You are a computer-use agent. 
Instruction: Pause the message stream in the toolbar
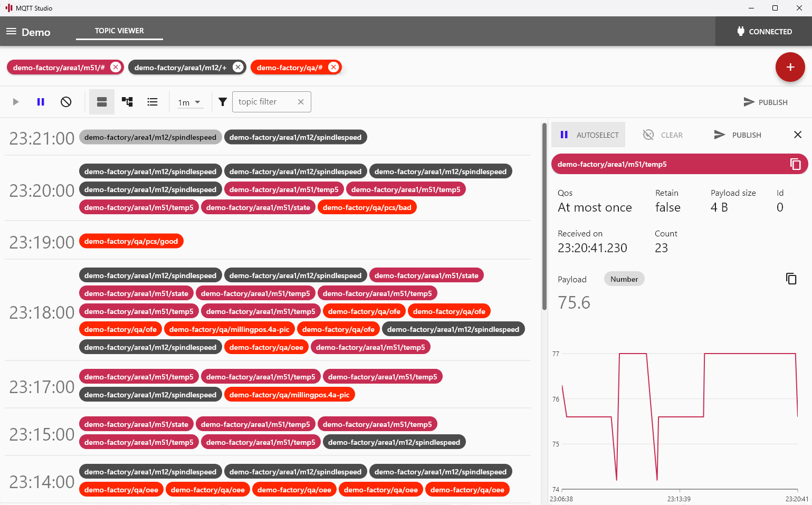41,102
